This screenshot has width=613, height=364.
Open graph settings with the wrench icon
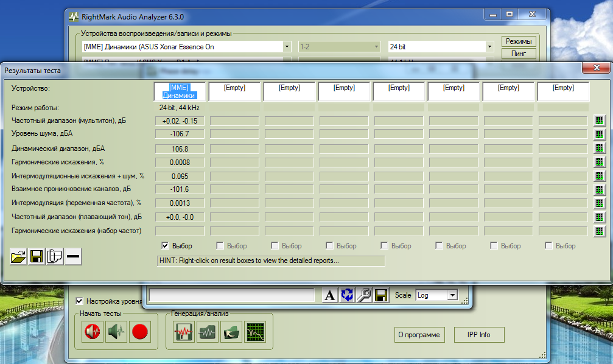(x=364, y=295)
